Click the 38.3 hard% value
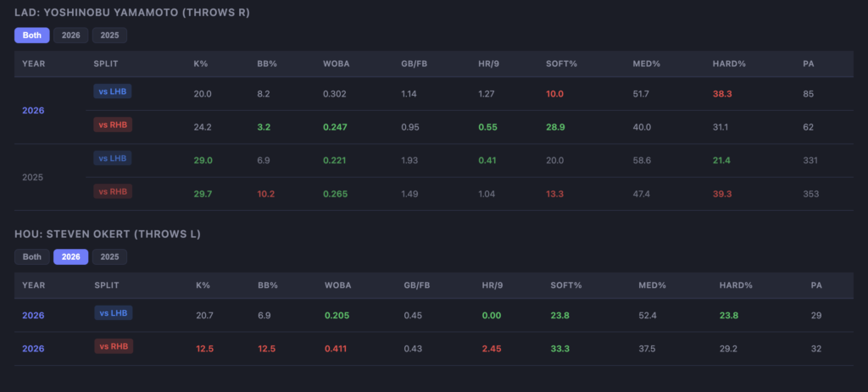 (722, 94)
